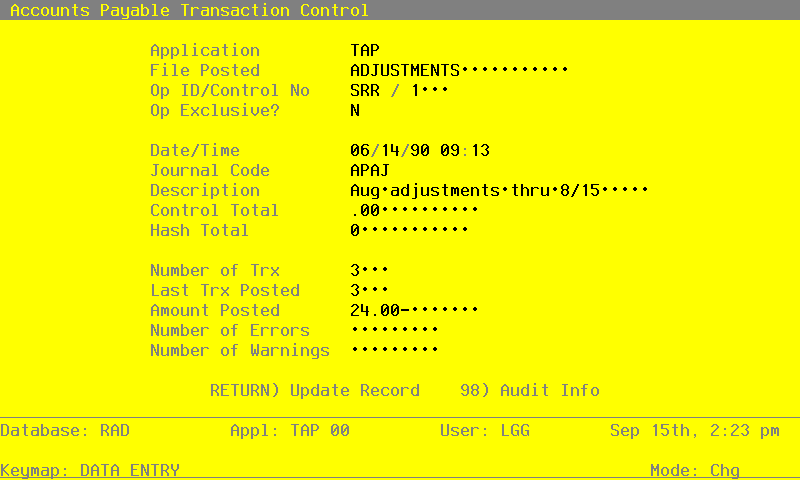
Task: Choose RETURN) Update Record option
Action: coord(315,390)
